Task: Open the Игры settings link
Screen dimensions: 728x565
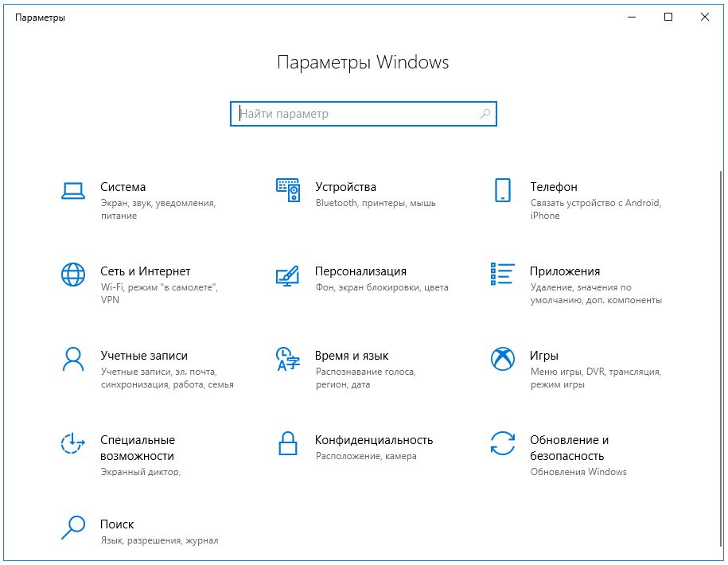Action: pos(544,356)
